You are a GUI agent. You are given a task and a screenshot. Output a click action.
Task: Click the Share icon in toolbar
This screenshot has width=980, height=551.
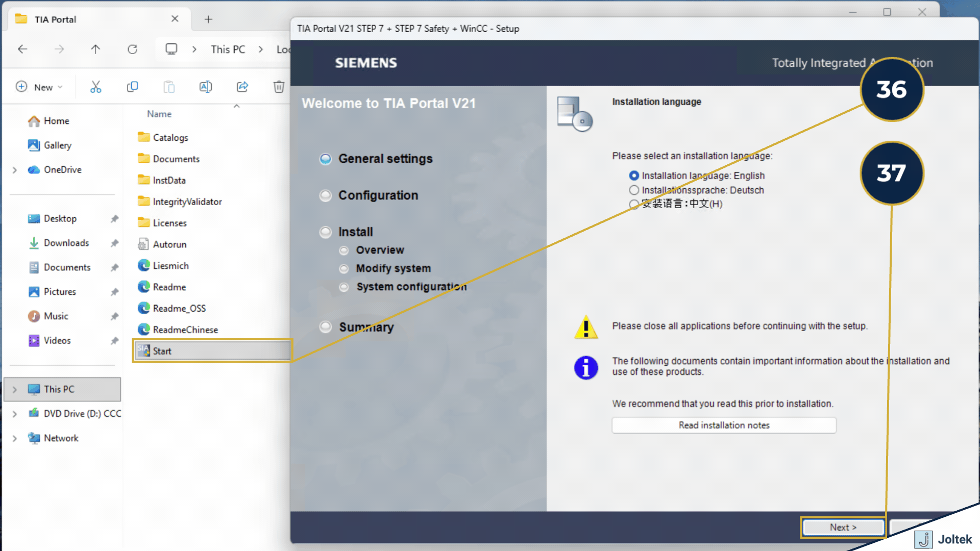242,87
